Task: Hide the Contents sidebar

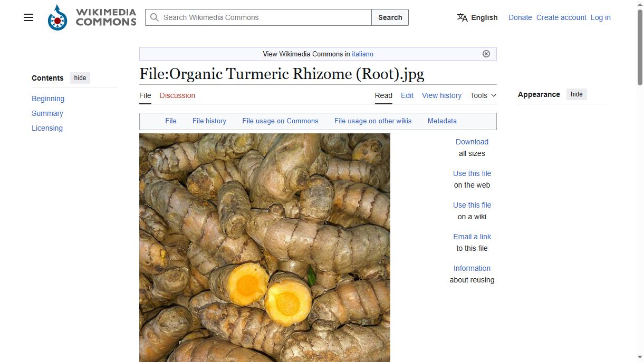Action: [80, 78]
